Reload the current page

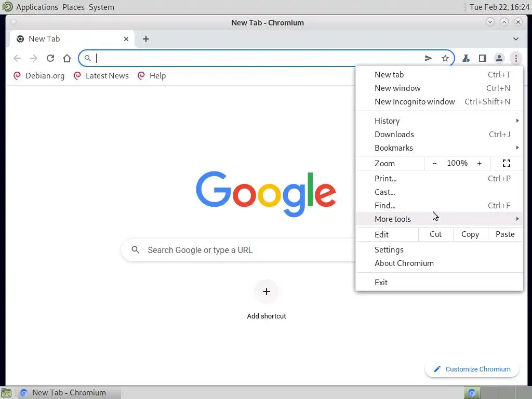click(50, 58)
